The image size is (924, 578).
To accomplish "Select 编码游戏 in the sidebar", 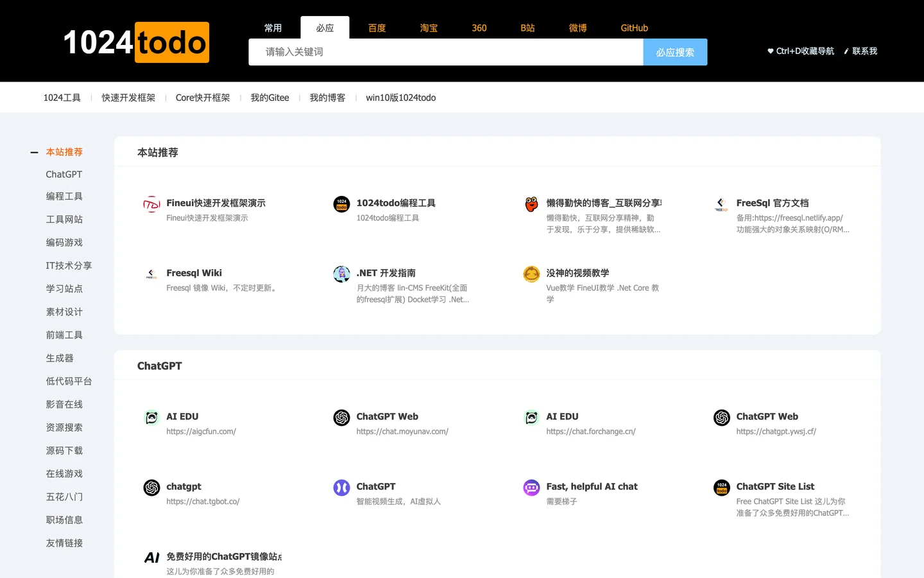I will [64, 243].
